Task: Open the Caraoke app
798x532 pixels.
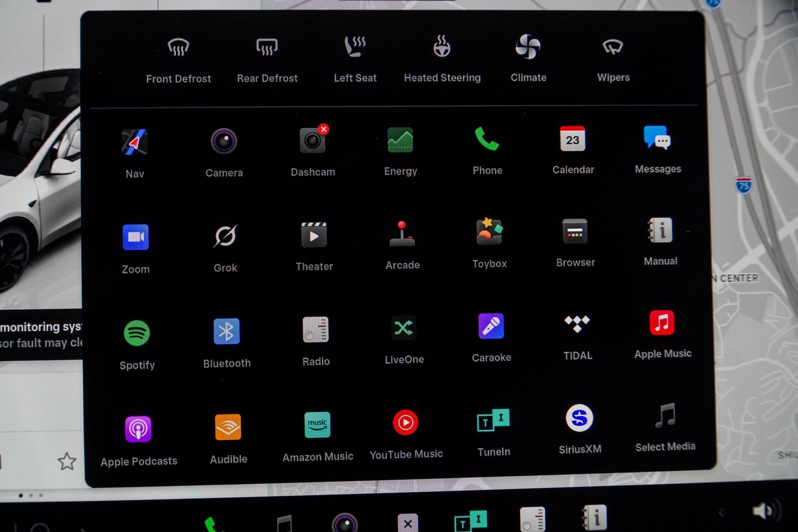Action: point(491,326)
